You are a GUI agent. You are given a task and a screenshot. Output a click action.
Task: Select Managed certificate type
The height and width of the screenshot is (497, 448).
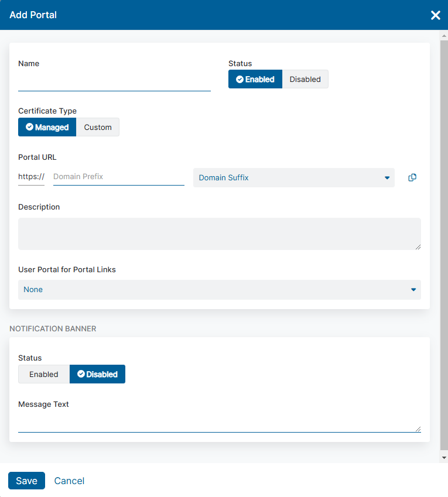[47, 127]
